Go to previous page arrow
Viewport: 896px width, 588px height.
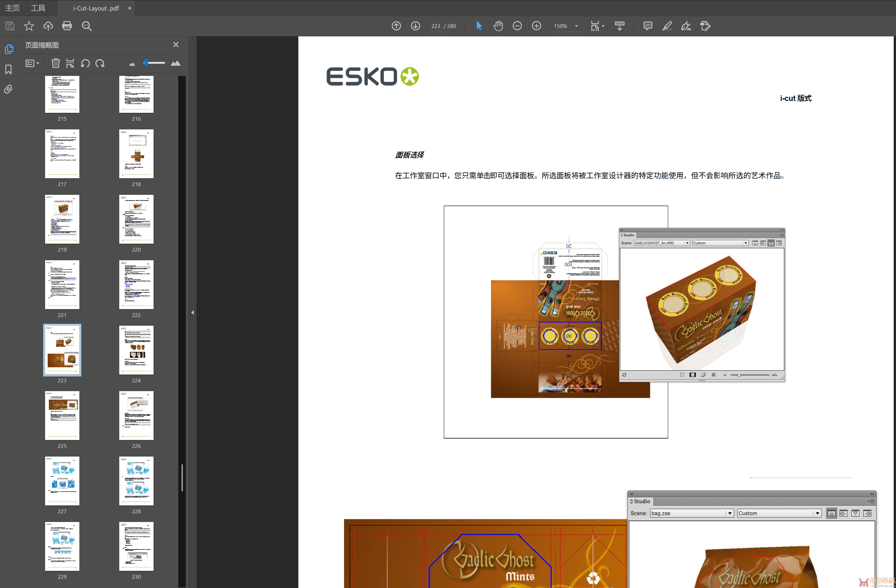point(396,26)
